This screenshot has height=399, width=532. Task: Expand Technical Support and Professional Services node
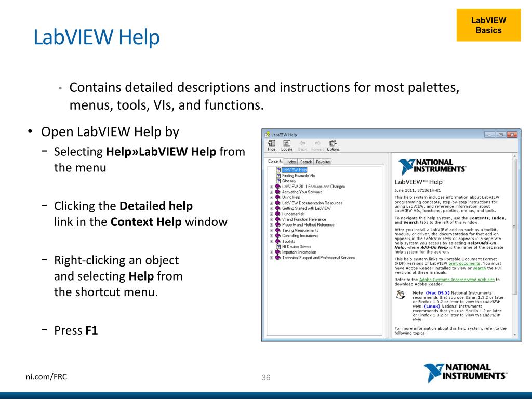[x=271, y=258]
